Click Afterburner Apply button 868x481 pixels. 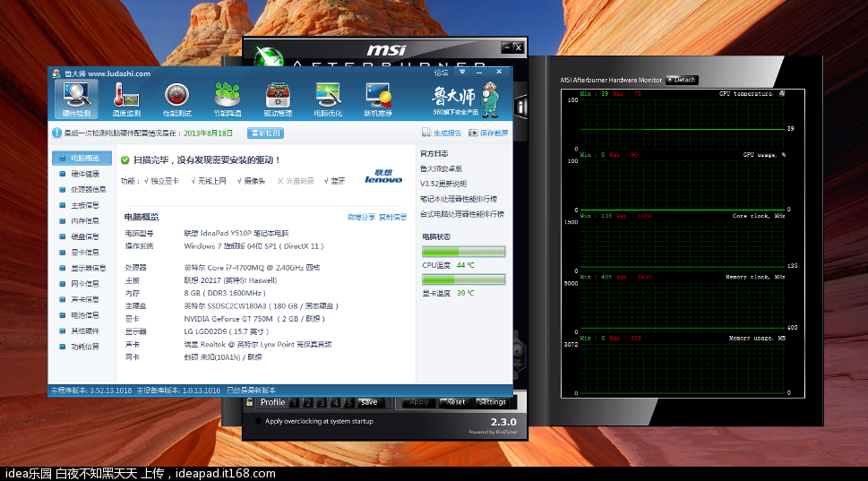coord(419,402)
